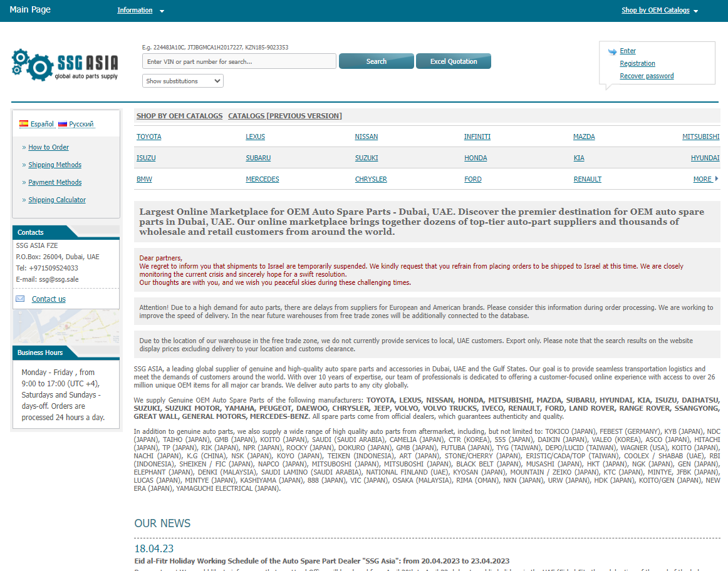Click the 18.04.23 news date
The width and height of the screenshot is (728, 571).
coord(153,548)
